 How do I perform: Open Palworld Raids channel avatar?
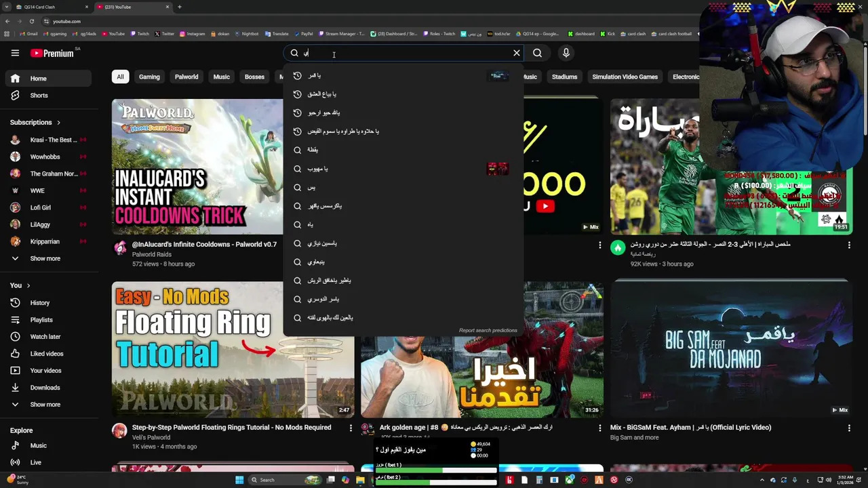pyautogui.click(x=119, y=248)
